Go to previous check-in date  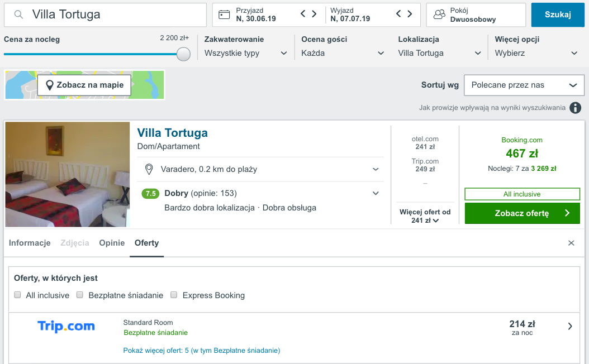303,14
